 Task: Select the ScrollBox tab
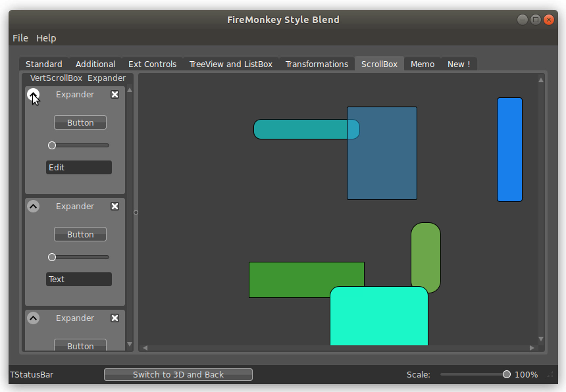(x=379, y=64)
